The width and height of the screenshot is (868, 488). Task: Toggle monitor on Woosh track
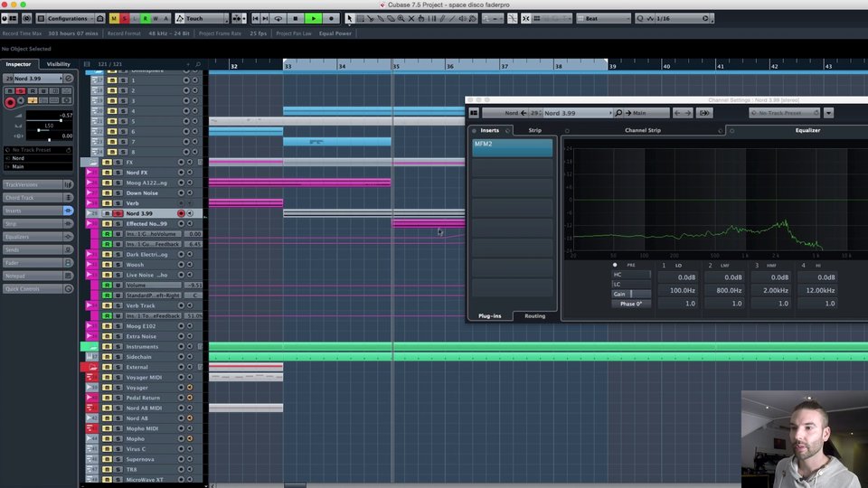190,265
